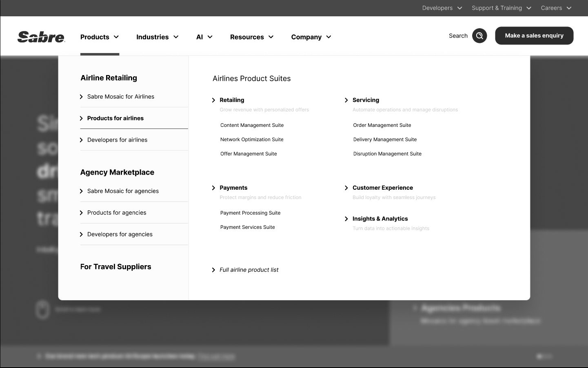Screen dimensions: 588x368
Task: Open the Industries menu
Action: pyautogui.click(x=158, y=37)
